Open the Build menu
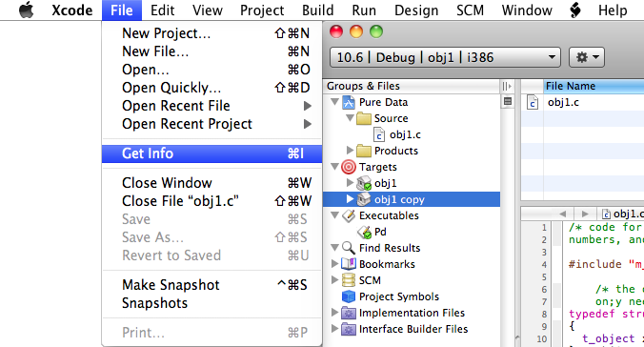644x347 pixels. tap(318, 10)
